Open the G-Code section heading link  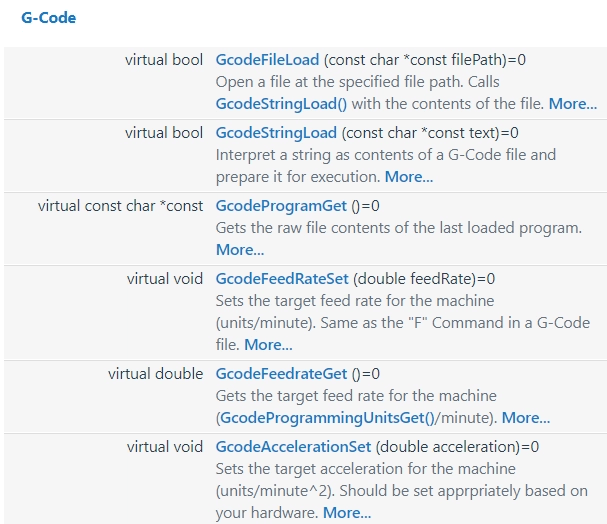point(48,18)
